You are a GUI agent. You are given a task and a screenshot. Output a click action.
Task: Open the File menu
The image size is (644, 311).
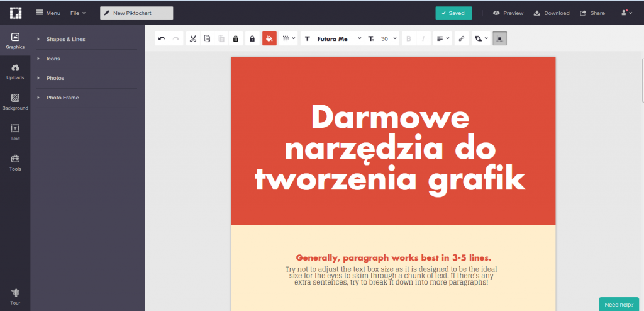pyautogui.click(x=78, y=13)
